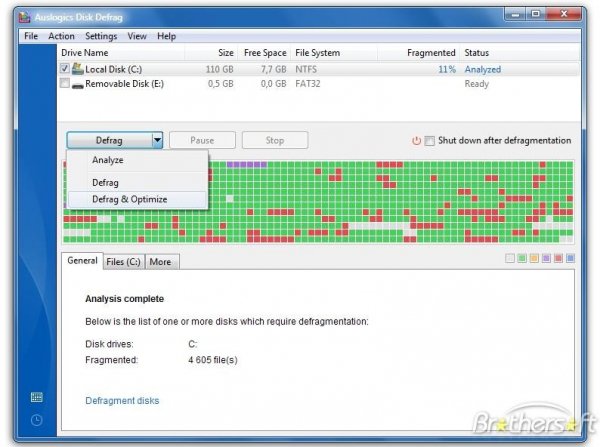The image size is (600, 447).
Task: Click the clock scheduler icon in sidebar
Action: (x=36, y=420)
